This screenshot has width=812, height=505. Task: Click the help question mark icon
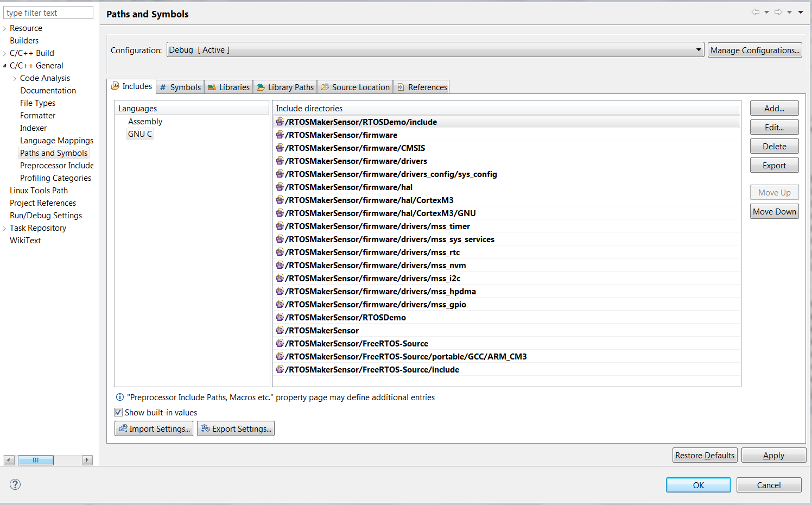(15, 484)
